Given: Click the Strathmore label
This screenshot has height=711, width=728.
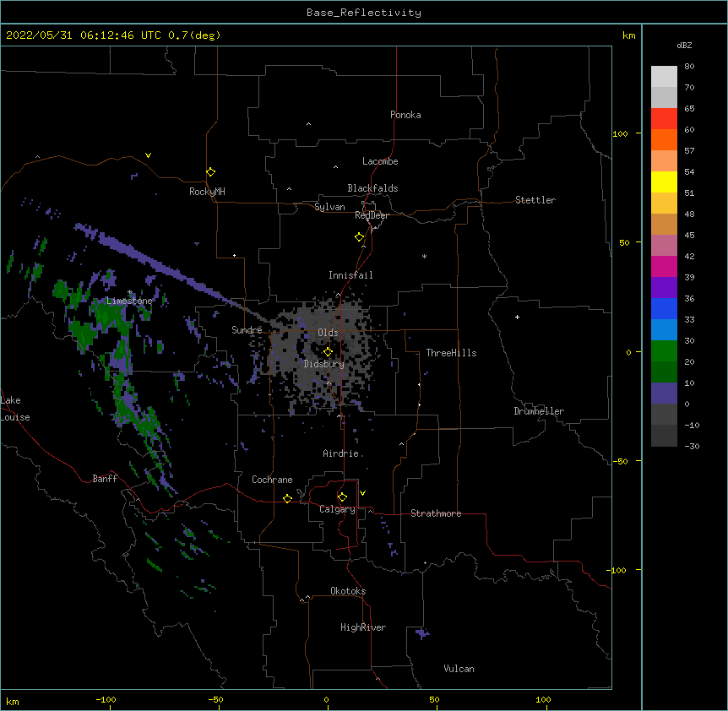Looking at the screenshot, I should (436, 513).
